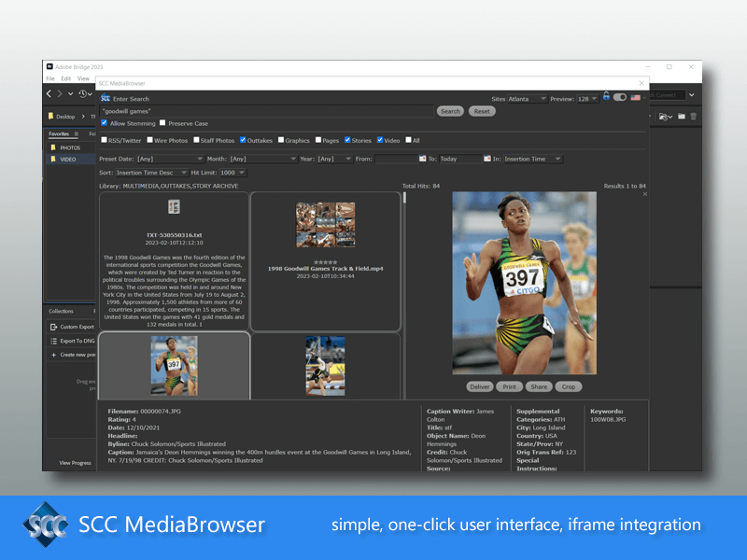Open the Month dropdown
The image size is (747, 560).
263,159
